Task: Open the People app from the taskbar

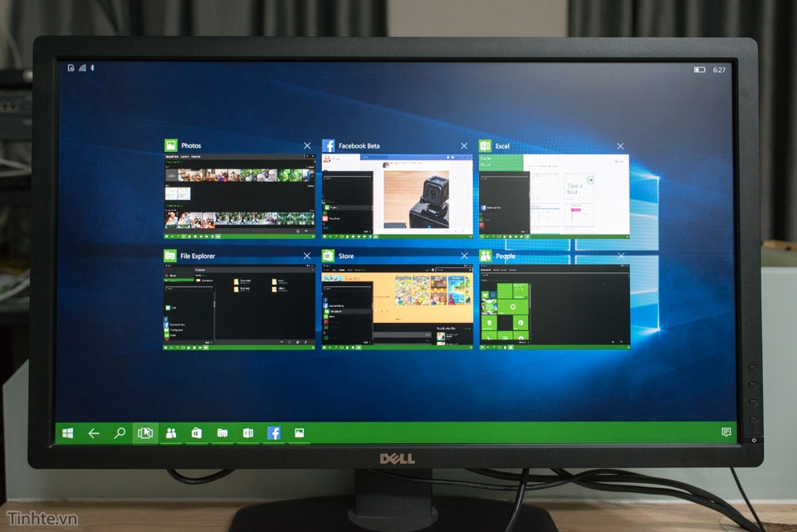Action: pyautogui.click(x=171, y=433)
